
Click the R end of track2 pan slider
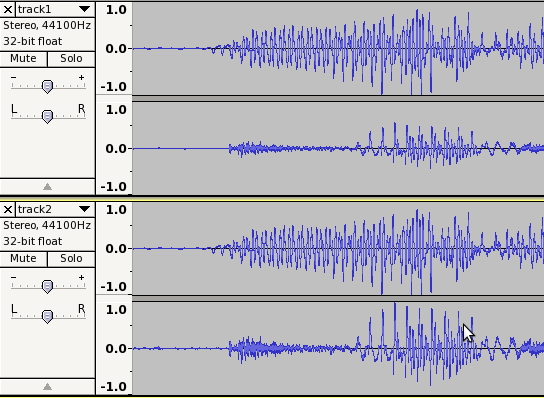82,309
